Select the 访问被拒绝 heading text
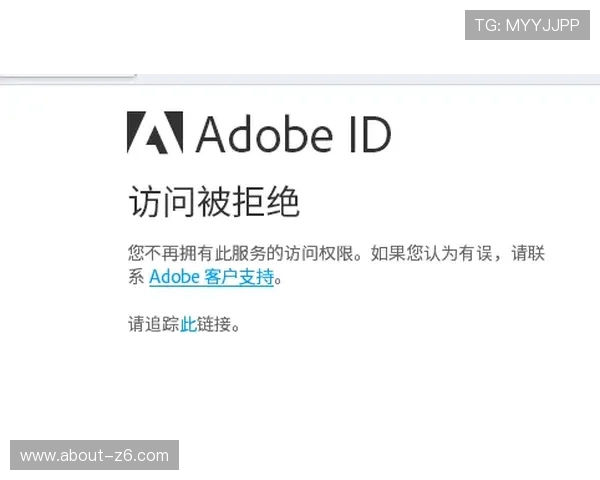 point(214,201)
